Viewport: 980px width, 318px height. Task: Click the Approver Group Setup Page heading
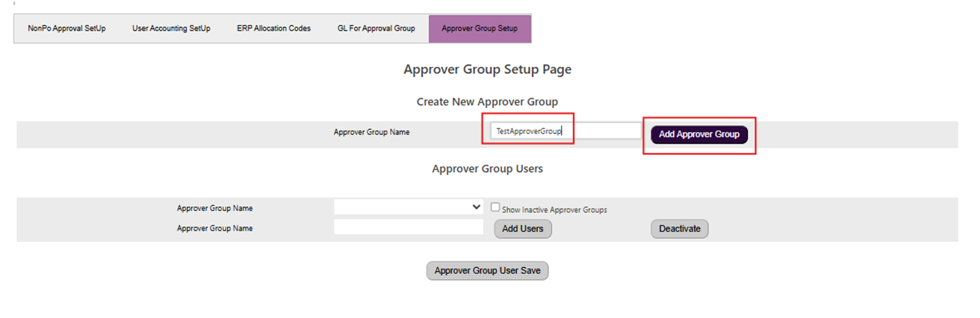tap(487, 70)
